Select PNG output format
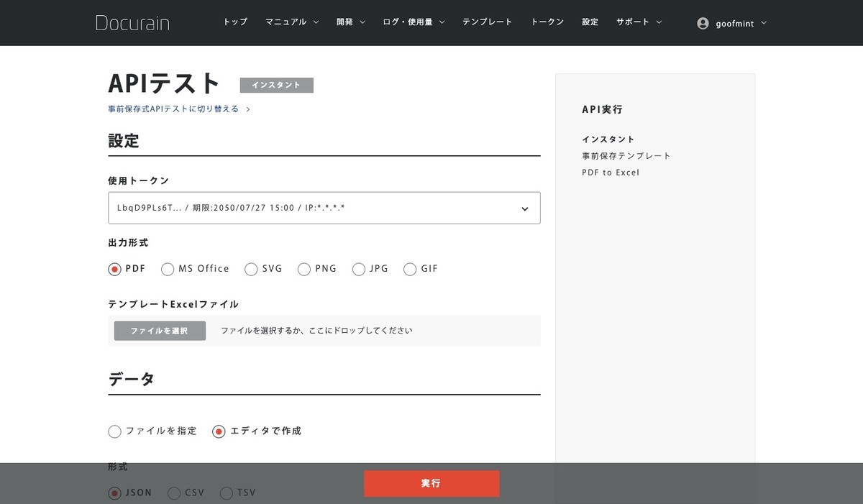Image resolution: width=863 pixels, height=504 pixels. coord(317,269)
